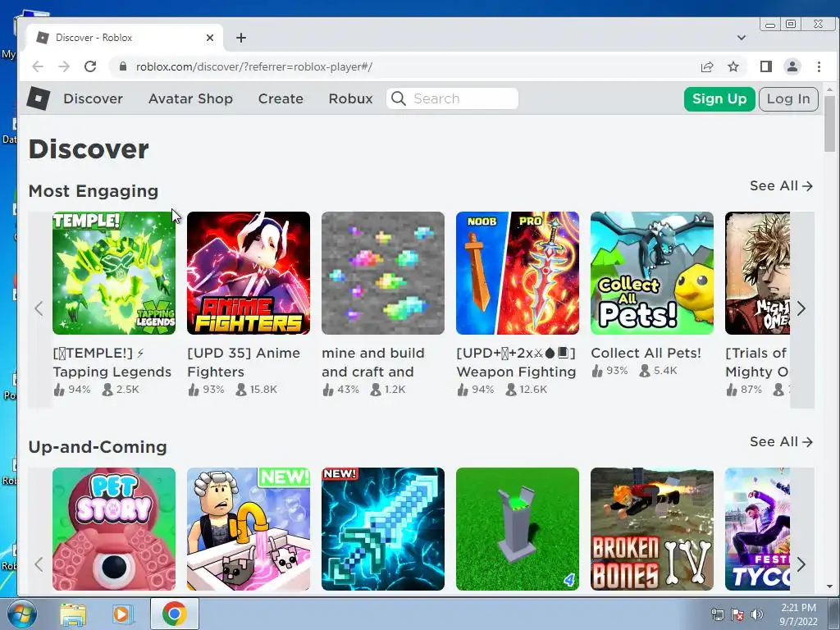Open the Action Center flag tray icon
The height and width of the screenshot is (630, 840).
[737, 614]
